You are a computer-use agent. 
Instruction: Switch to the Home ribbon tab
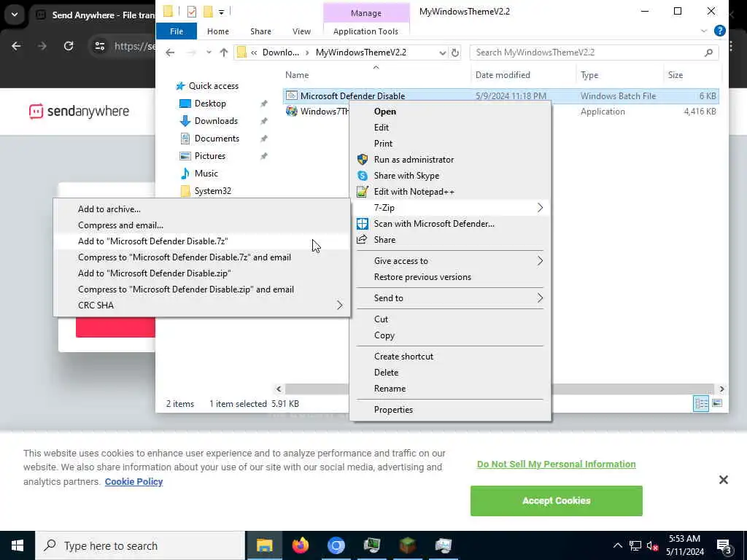pyautogui.click(x=217, y=31)
